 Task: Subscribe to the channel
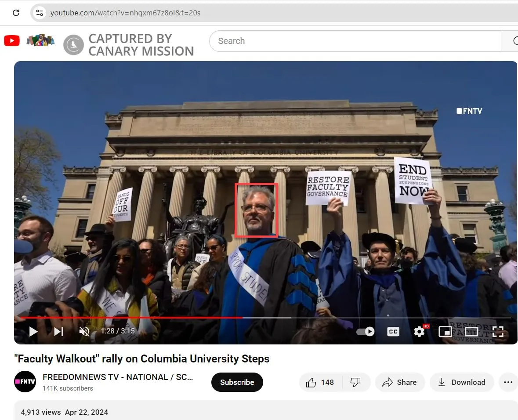(237, 382)
